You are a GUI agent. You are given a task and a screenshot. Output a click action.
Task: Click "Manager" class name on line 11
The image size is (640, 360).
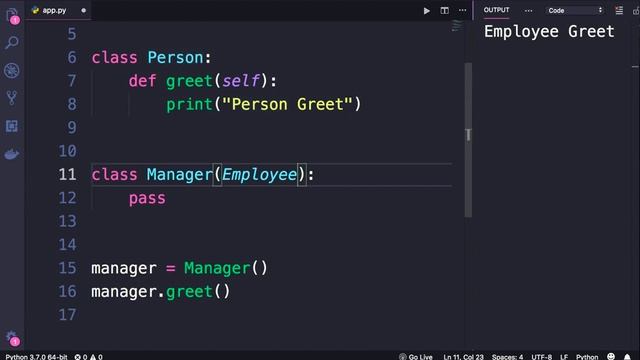tap(180, 175)
